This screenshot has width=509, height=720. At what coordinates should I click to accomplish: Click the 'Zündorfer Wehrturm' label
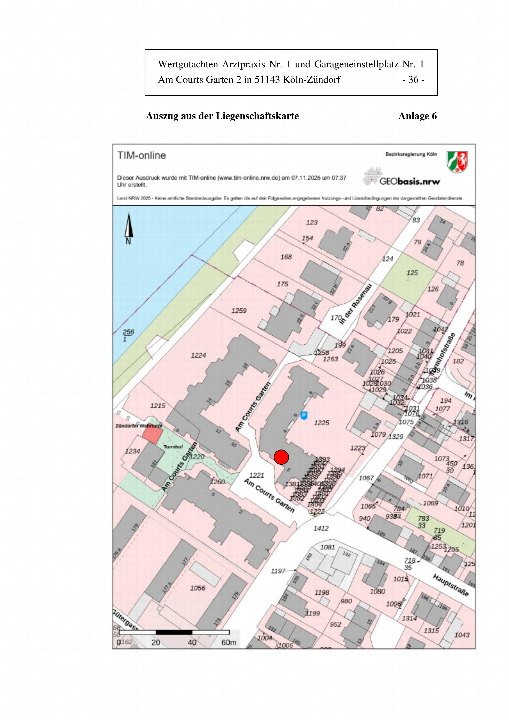138,426
